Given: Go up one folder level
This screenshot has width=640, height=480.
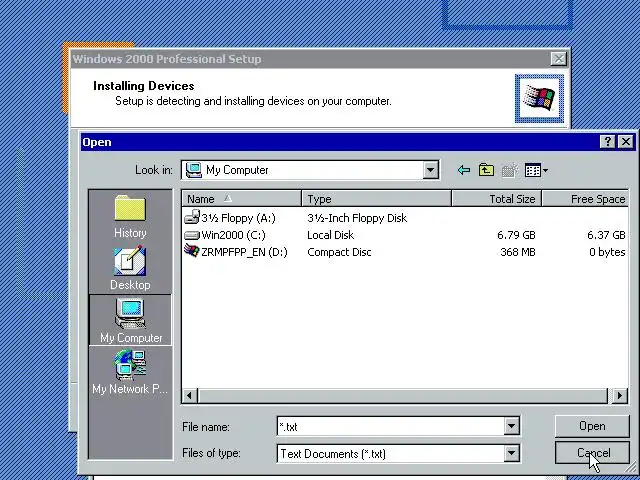Looking at the screenshot, I should (486, 170).
